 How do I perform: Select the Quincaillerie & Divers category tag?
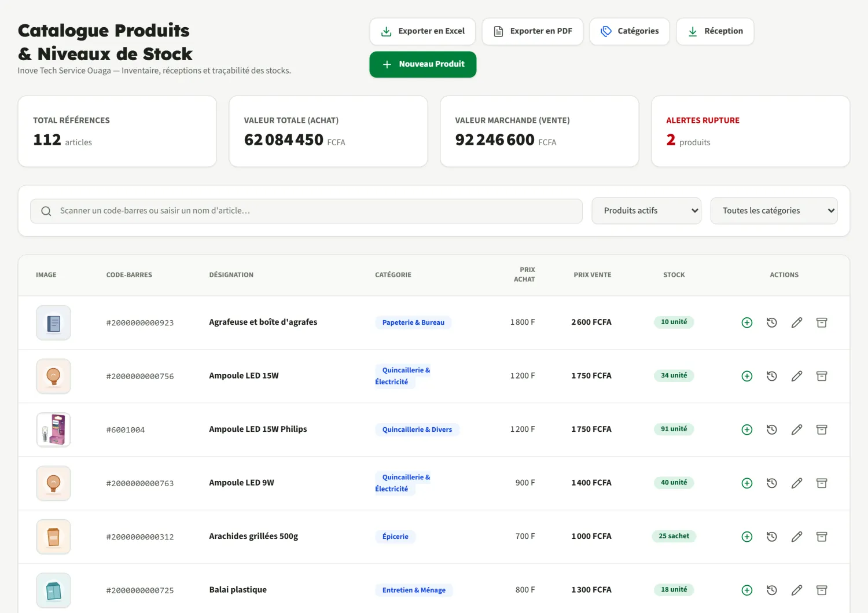coord(417,430)
